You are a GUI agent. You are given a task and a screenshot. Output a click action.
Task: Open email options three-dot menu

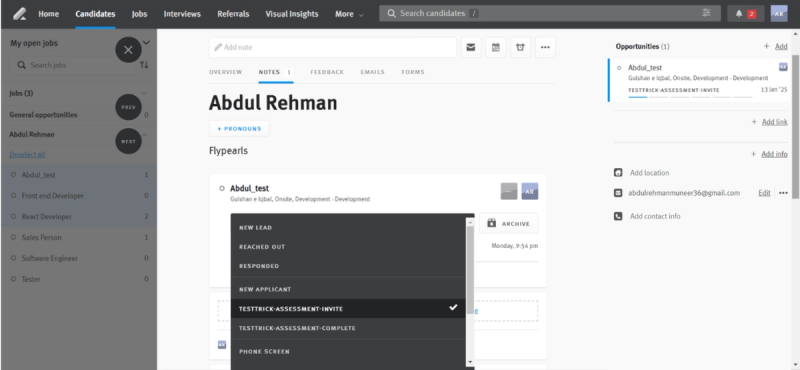(783, 193)
